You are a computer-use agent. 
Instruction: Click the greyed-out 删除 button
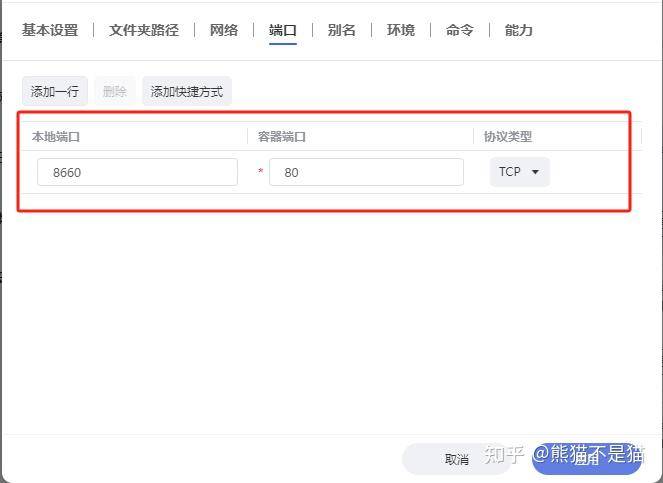[115, 91]
